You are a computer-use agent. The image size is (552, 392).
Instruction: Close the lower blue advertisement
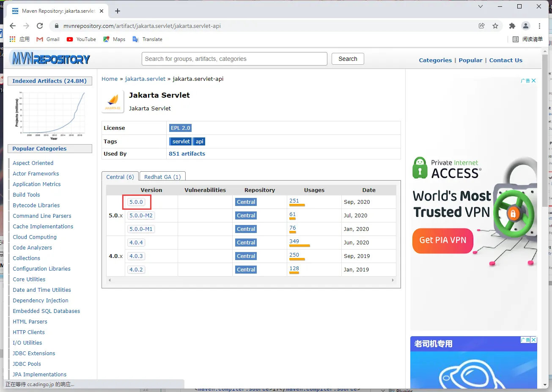tap(534, 340)
